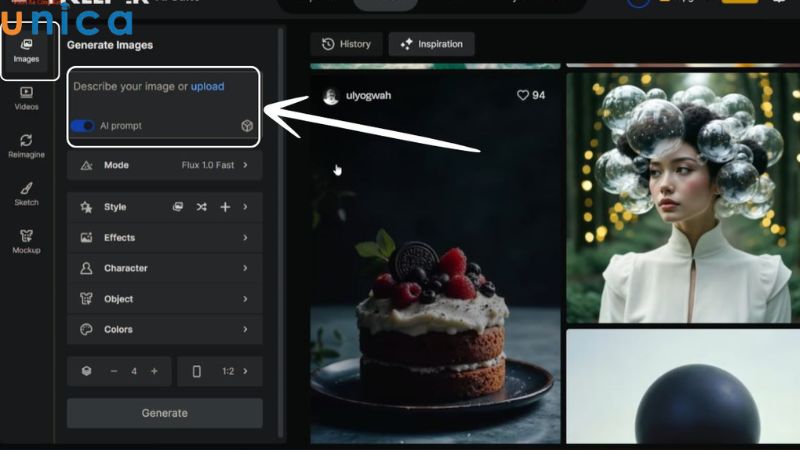Switch to the History tab
This screenshot has height=450, width=800.
(x=346, y=44)
